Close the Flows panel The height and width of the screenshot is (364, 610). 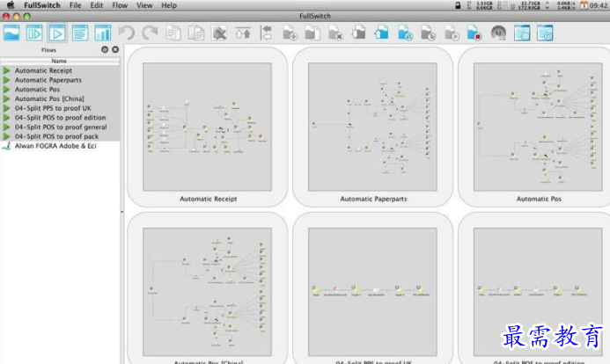(x=115, y=49)
